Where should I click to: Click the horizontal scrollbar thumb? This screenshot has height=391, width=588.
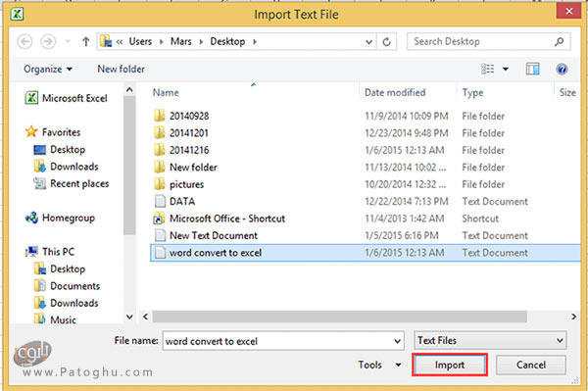pyautogui.click(x=339, y=317)
